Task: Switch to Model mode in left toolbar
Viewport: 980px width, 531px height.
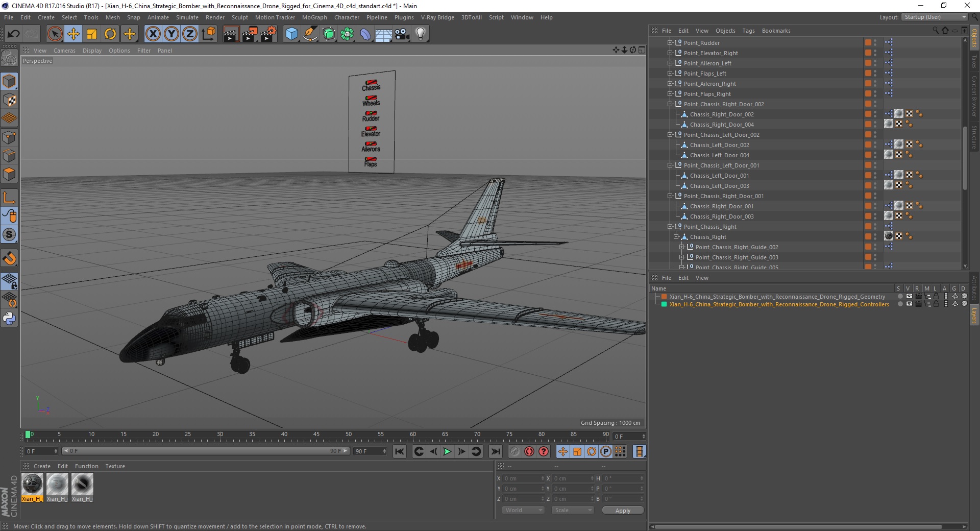Action: [x=9, y=82]
